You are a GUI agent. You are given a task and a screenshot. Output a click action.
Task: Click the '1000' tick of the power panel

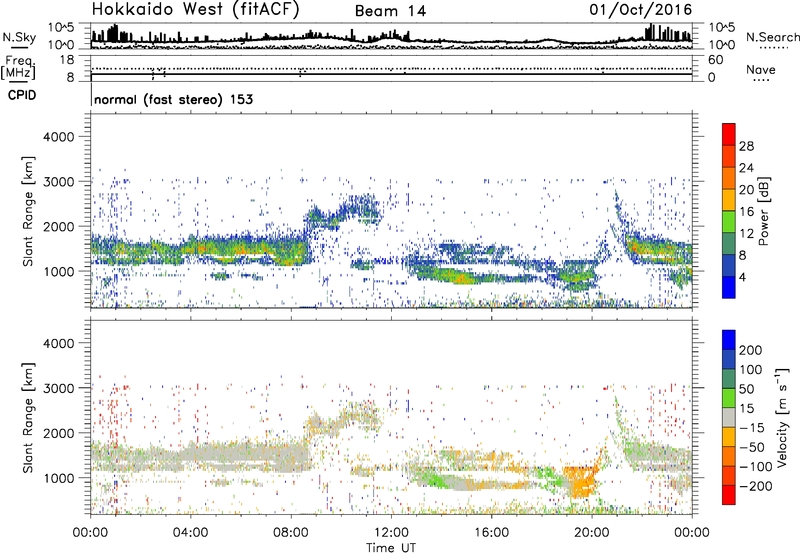coord(59,271)
